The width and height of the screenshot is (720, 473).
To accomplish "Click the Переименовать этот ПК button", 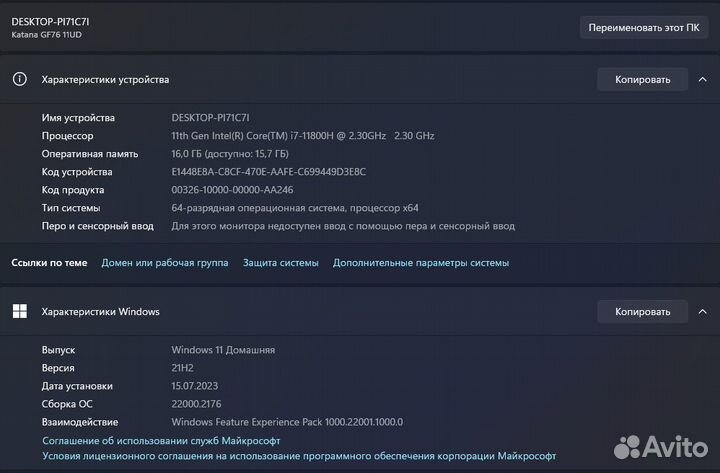I will click(643, 28).
